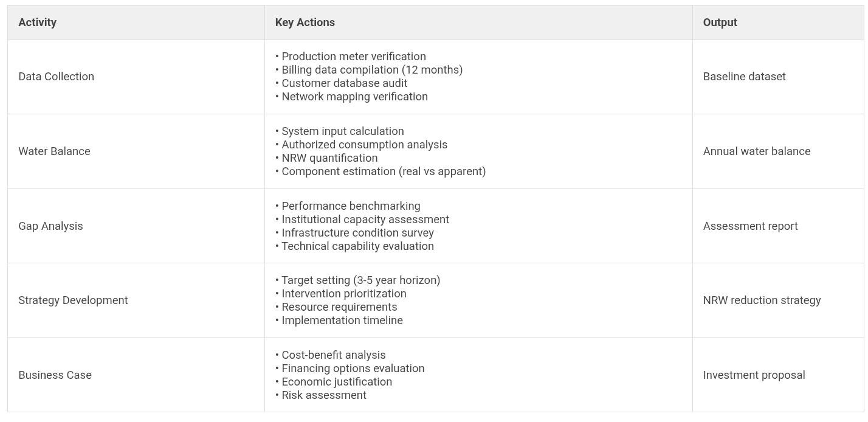Select the Water Balance activity cell
Screen dimensions: 868x422
click(x=54, y=151)
